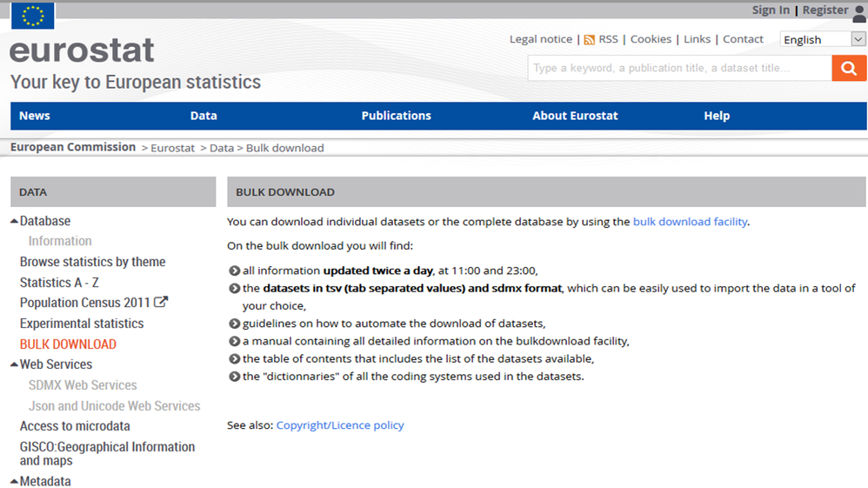Open the Links link in header
Viewport: 868px width, 488px height.
697,39
